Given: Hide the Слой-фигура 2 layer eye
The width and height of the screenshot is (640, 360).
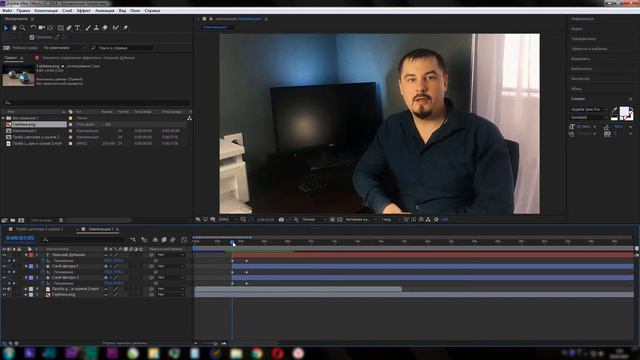Looking at the screenshot, I should click(4, 278).
